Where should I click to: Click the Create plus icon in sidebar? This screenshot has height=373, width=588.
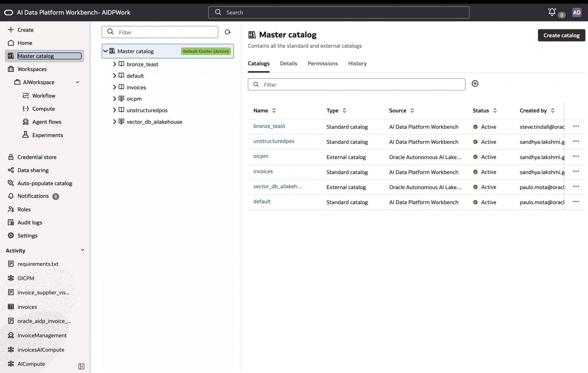click(11, 30)
